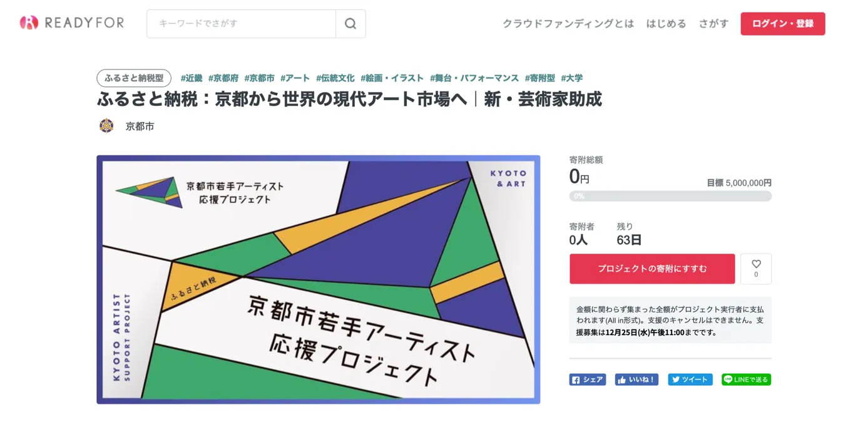Open the #アート hashtag link

[295, 78]
